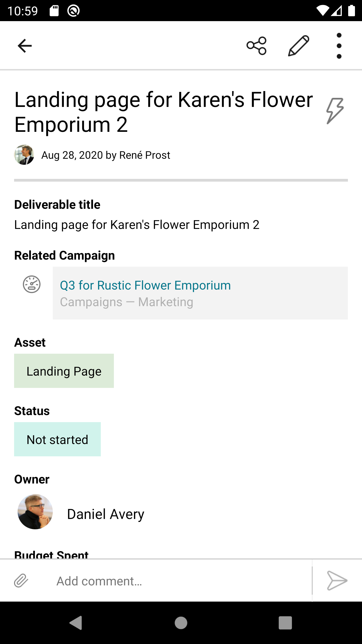Open the three-dot overflow menu

pos(339,46)
